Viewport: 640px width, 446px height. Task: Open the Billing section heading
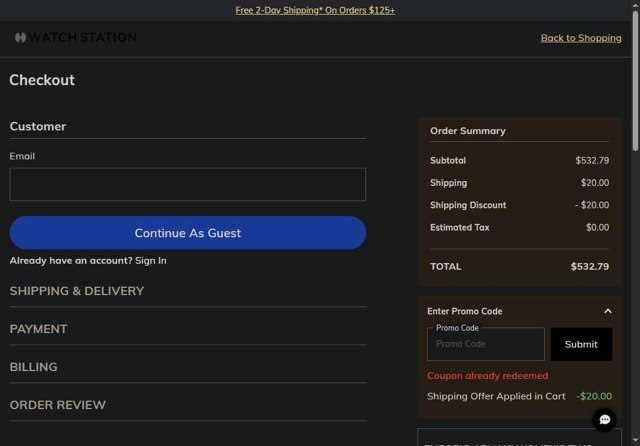coord(33,367)
